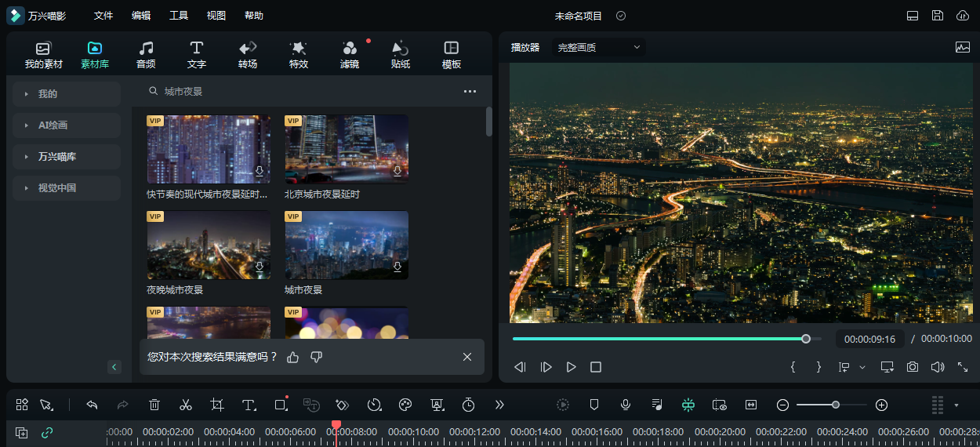Zoom out the timeline

[x=782, y=405]
